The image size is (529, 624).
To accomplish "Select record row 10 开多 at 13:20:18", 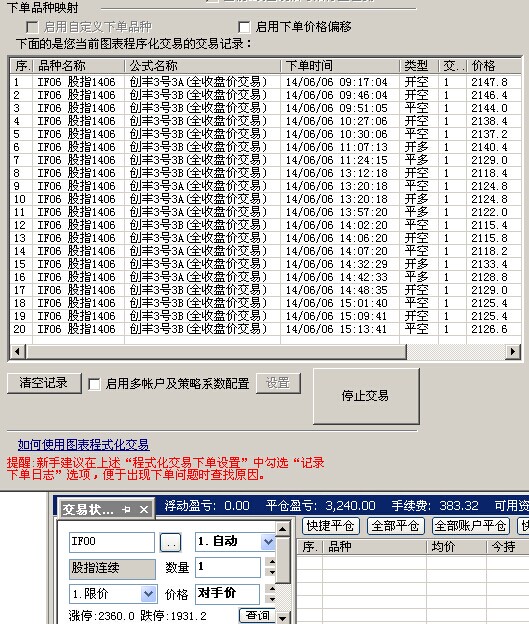I will pos(265,199).
